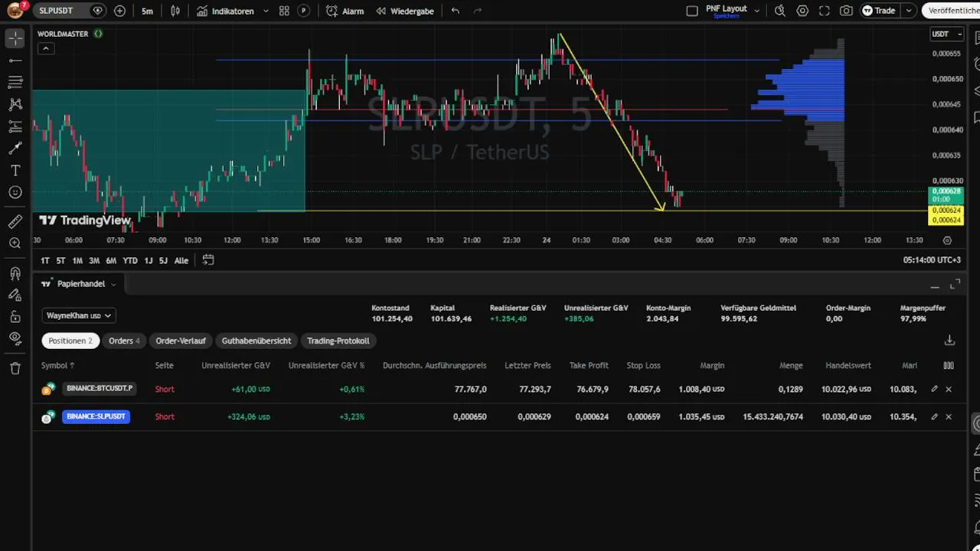Add symbol with the compare plus icon

[119, 11]
